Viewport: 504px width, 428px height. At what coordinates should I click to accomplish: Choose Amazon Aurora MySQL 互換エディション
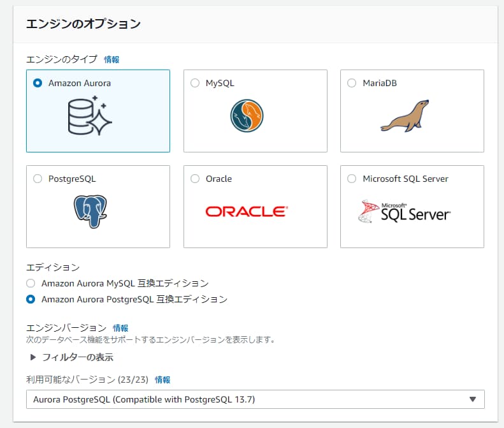[x=31, y=283]
